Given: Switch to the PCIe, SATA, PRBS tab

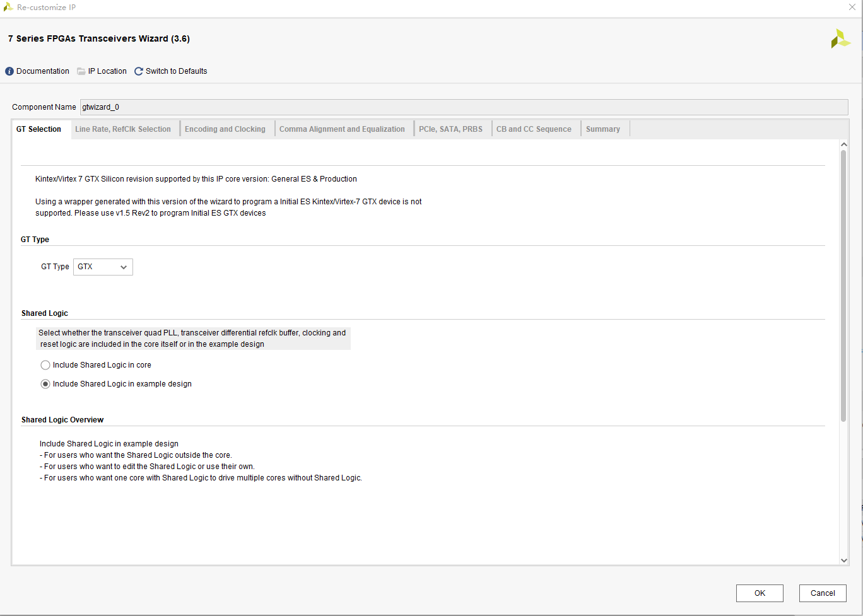Looking at the screenshot, I should point(450,129).
